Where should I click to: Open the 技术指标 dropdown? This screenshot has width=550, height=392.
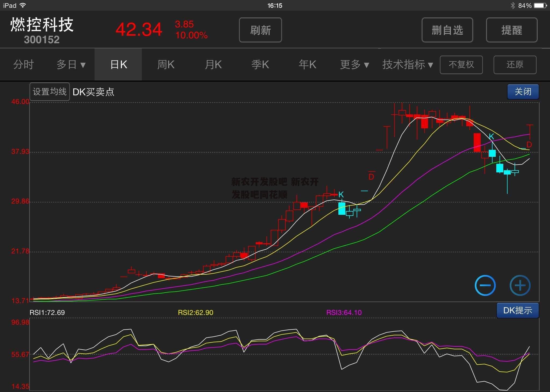click(408, 64)
